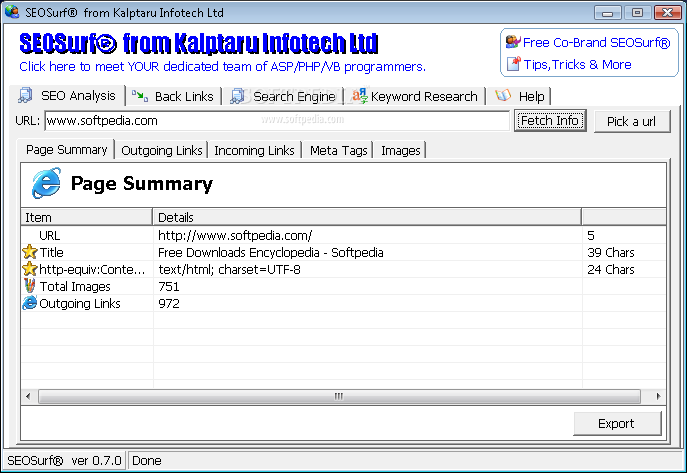Click the http://www.softpedia.com/ details cell
This screenshot has width=687, height=473.
tap(235, 236)
